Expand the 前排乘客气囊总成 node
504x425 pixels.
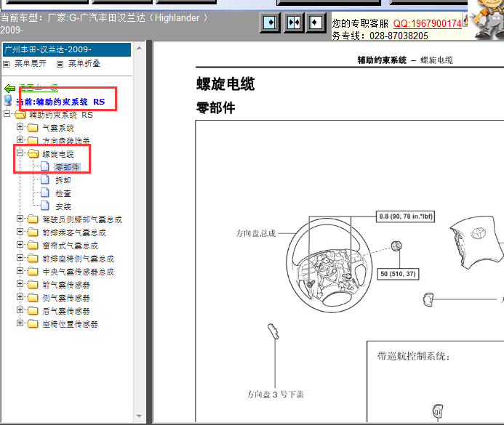(x=20, y=232)
